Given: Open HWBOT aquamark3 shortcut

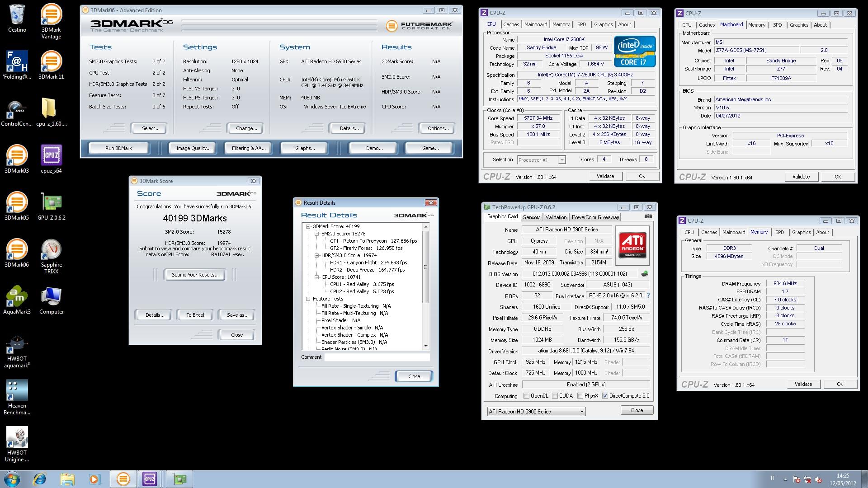Looking at the screenshot, I should (x=17, y=351).
